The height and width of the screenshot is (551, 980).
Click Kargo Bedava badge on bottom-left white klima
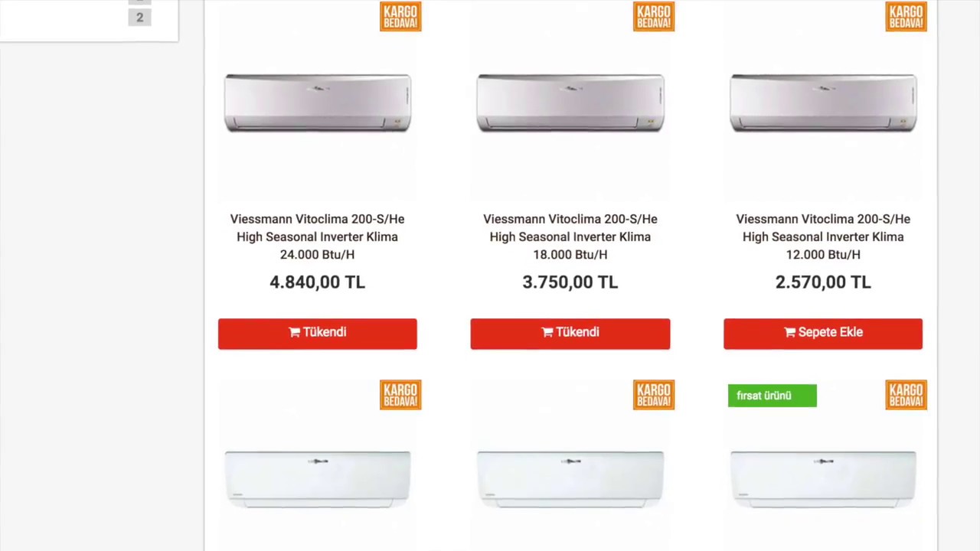(400, 395)
